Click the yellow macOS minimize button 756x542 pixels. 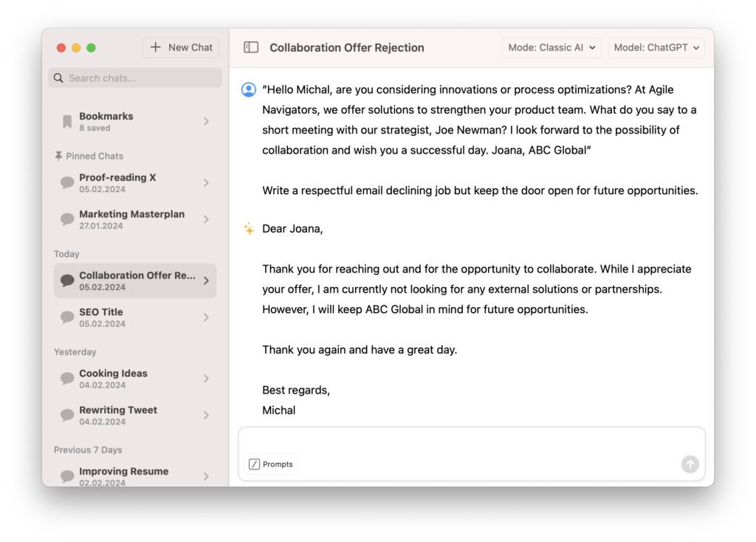pyautogui.click(x=76, y=48)
